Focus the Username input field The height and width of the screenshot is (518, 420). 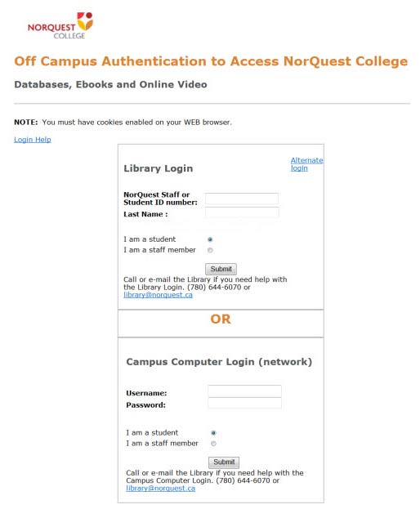tap(244, 391)
